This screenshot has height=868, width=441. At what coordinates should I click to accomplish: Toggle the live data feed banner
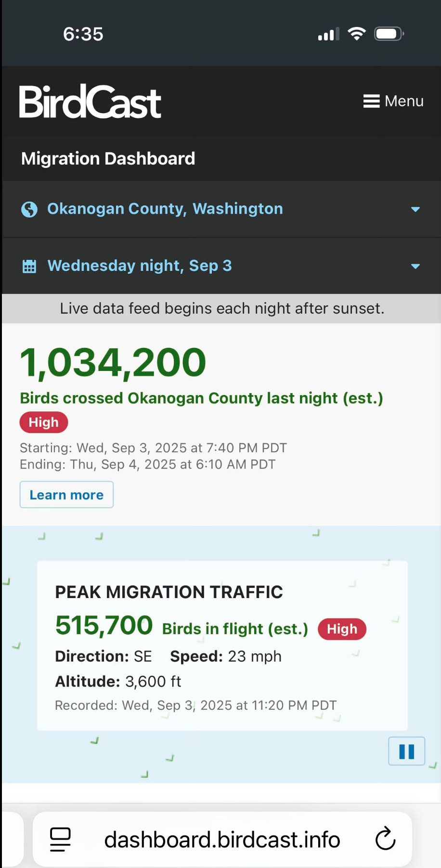pos(220,308)
